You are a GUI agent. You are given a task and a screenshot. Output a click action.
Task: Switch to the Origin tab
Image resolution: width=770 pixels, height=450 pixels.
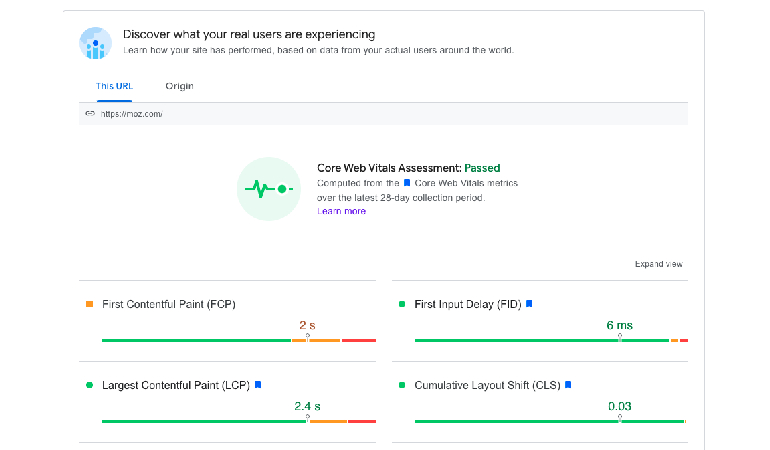[179, 86]
